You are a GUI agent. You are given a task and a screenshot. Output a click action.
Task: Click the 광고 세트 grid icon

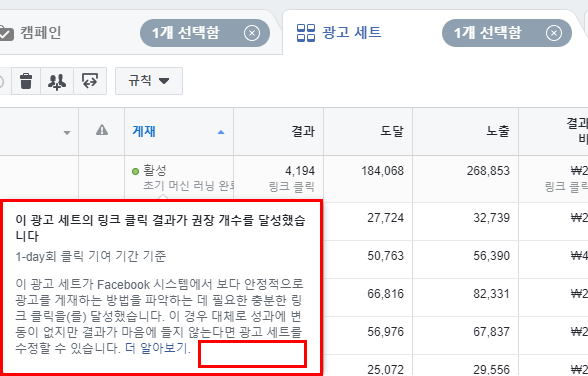click(306, 33)
